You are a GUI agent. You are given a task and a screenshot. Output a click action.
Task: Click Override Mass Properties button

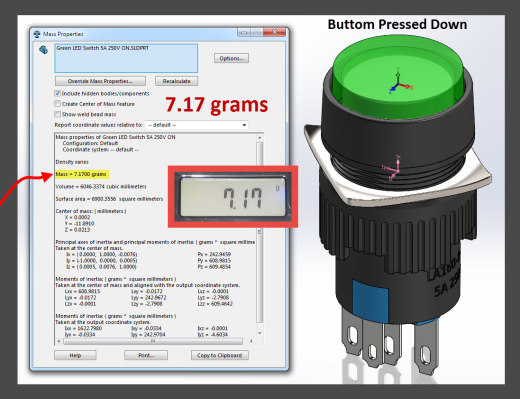[x=100, y=81]
